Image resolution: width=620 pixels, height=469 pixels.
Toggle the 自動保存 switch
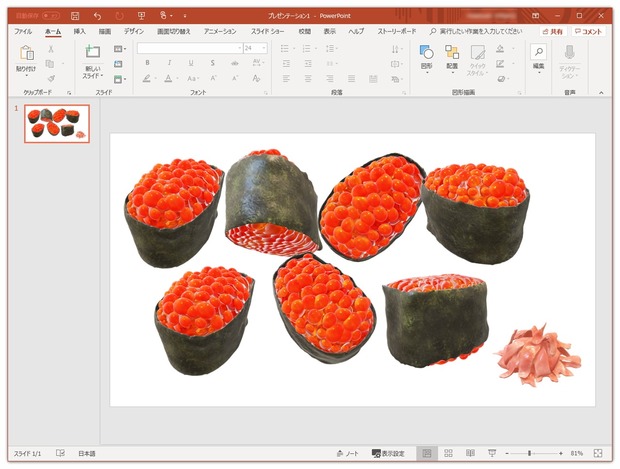coord(51,16)
